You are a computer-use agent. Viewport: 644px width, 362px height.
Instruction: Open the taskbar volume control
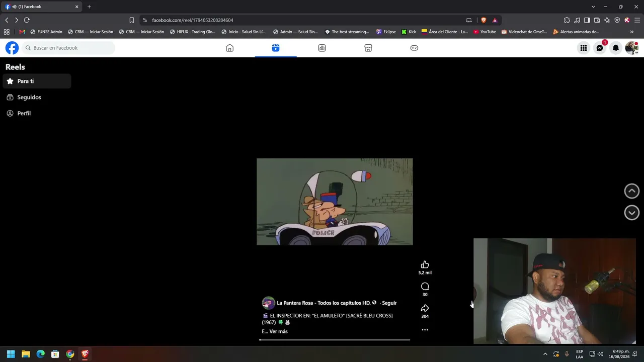600,354
